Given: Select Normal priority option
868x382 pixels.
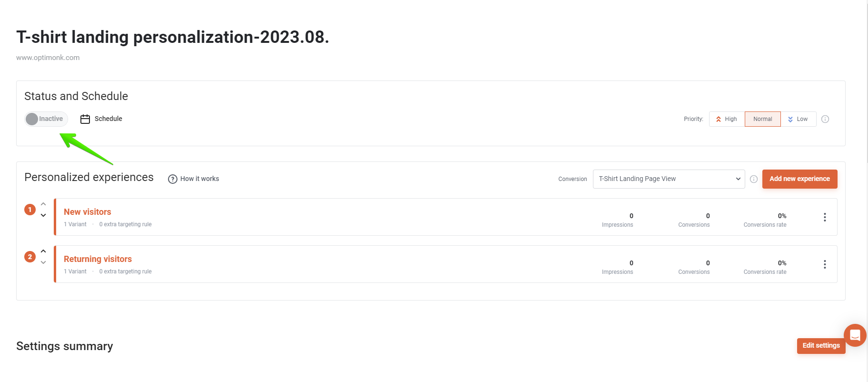Looking at the screenshot, I should [x=762, y=119].
